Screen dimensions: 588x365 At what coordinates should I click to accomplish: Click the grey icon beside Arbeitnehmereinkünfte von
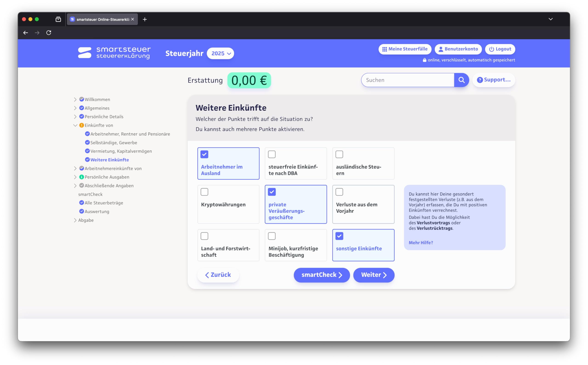[82, 168]
